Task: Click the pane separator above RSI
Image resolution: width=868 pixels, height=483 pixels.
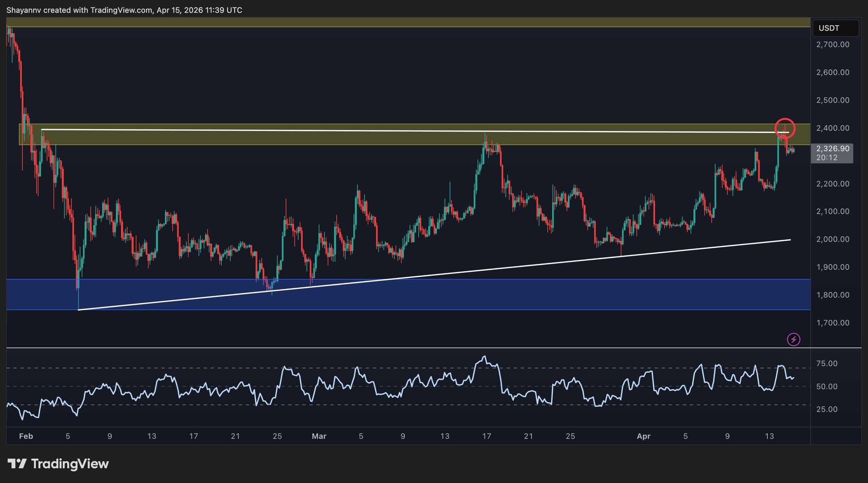Action: (407, 348)
